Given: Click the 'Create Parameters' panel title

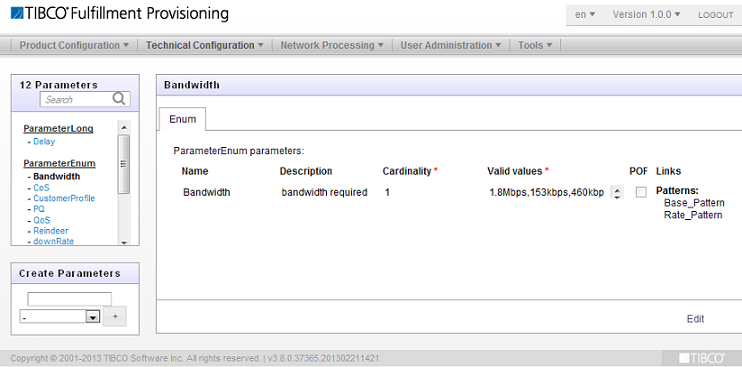Looking at the screenshot, I should tap(70, 273).
